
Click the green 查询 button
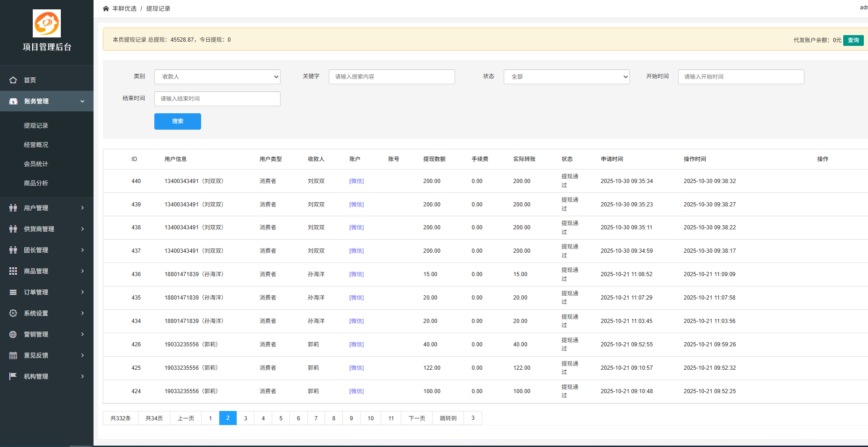pos(854,40)
